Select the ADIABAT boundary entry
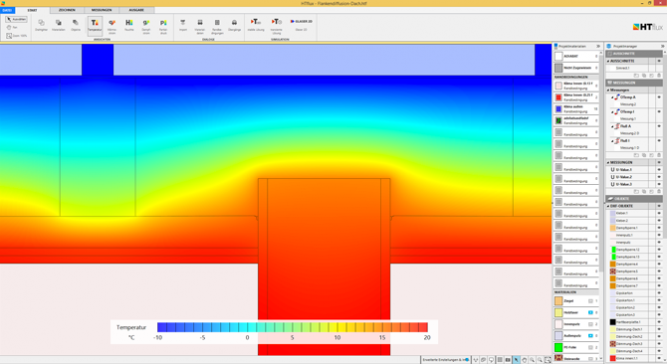The height and width of the screenshot is (364, 667). coord(576,56)
